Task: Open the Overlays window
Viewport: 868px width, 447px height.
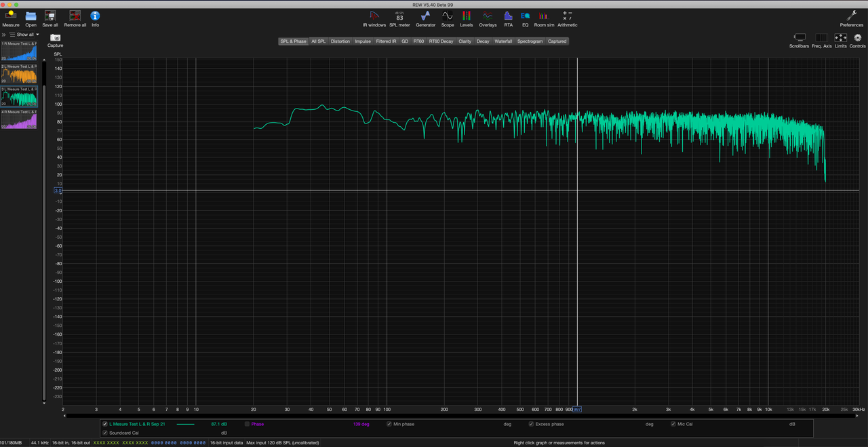Action: click(x=488, y=18)
